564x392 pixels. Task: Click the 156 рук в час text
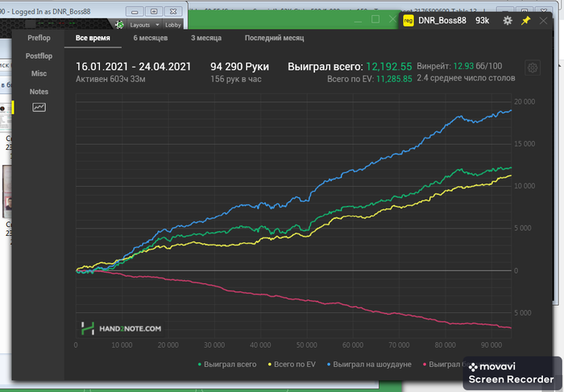[x=235, y=79]
